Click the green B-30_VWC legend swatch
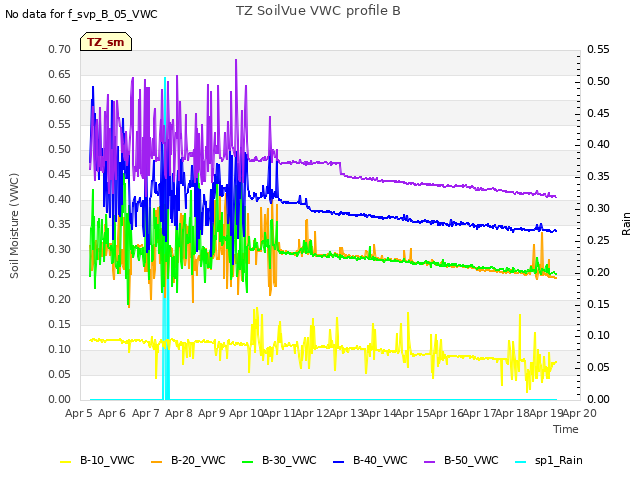Image resolution: width=640 pixels, height=480 pixels. pyautogui.click(x=248, y=461)
